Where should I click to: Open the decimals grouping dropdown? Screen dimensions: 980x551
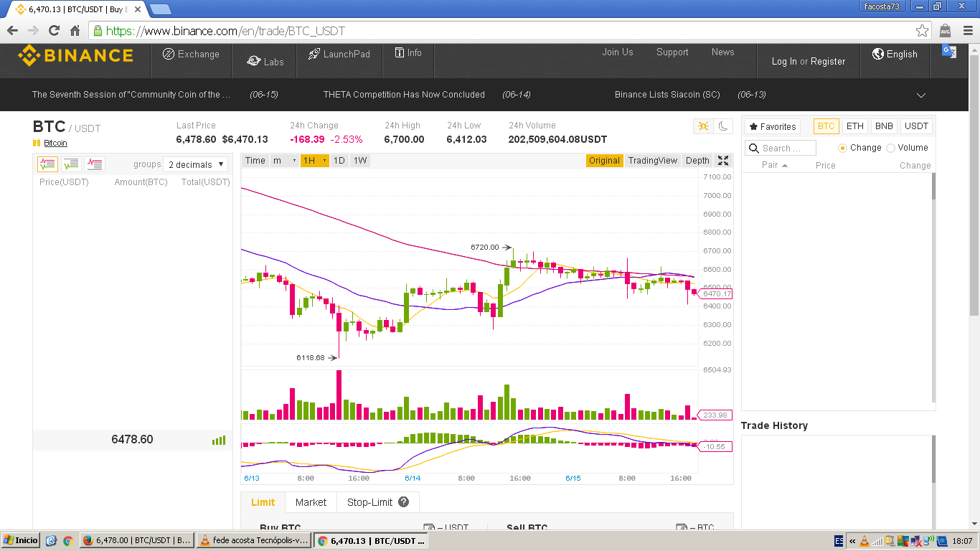[196, 164]
